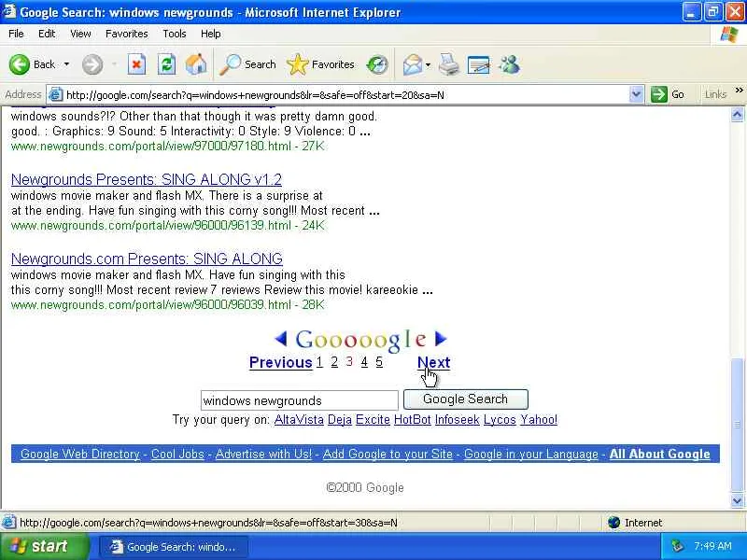
Task: Open the Google Web Directory link
Action: 80,454
